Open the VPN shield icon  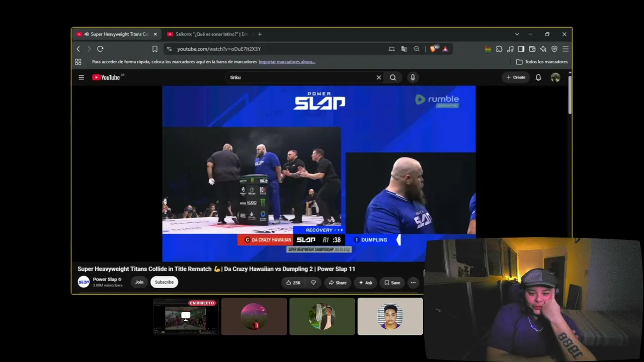[554, 49]
